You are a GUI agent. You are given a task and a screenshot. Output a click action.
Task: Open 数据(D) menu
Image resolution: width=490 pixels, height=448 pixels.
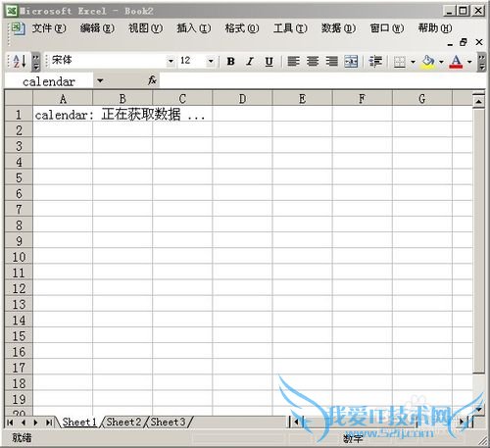(338, 28)
